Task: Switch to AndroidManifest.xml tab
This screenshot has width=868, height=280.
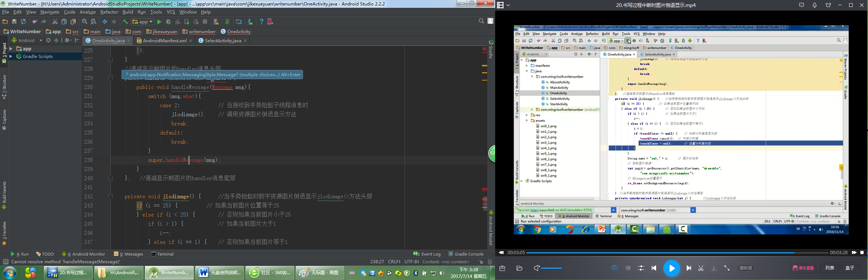Action: coord(165,40)
